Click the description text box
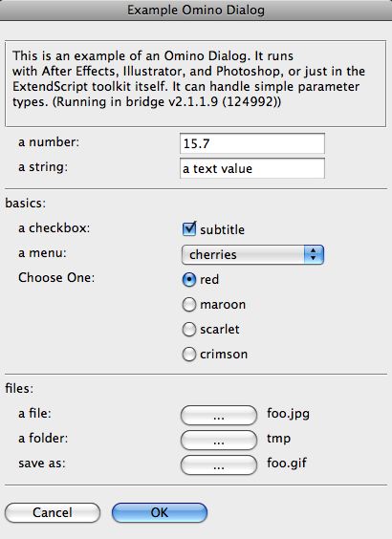 click(x=195, y=83)
